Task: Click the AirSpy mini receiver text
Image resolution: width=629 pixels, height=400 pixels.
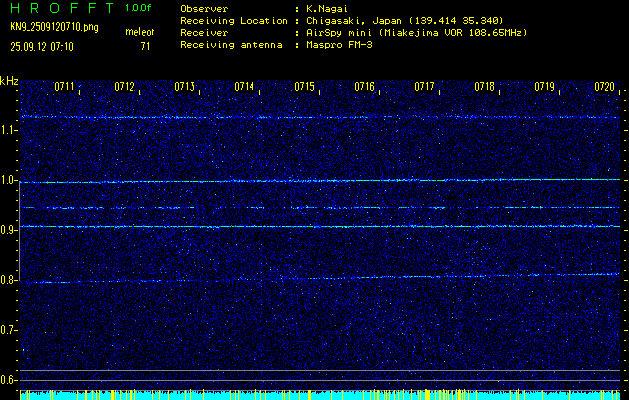Action: [416, 33]
